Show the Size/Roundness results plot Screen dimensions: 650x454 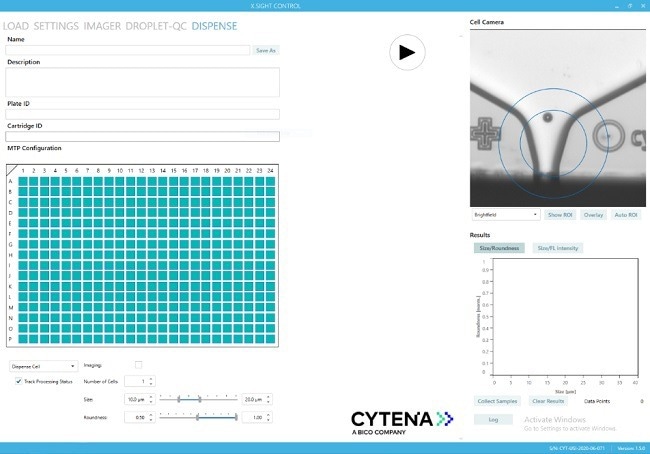point(499,248)
